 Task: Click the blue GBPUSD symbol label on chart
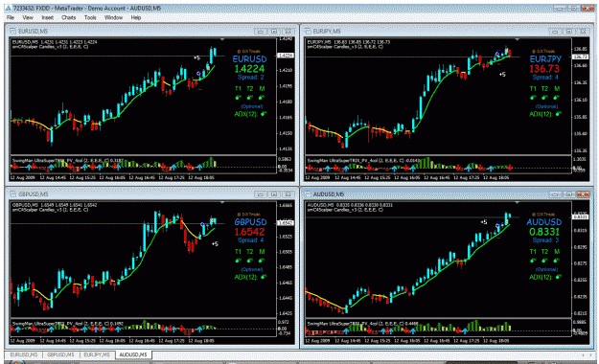[250, 222]
